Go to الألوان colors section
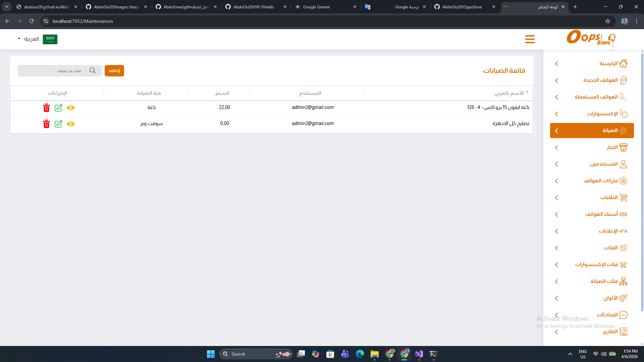The width and height of the screenshot is (644, 362). 610,298
